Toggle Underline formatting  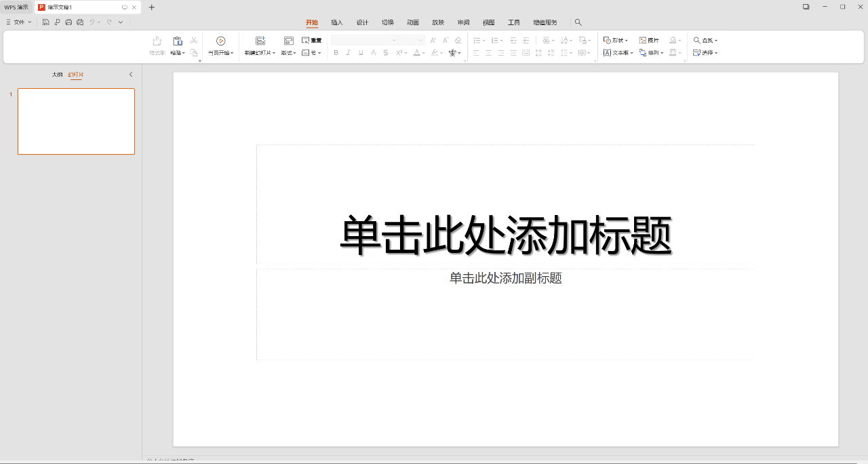(361, 53)
